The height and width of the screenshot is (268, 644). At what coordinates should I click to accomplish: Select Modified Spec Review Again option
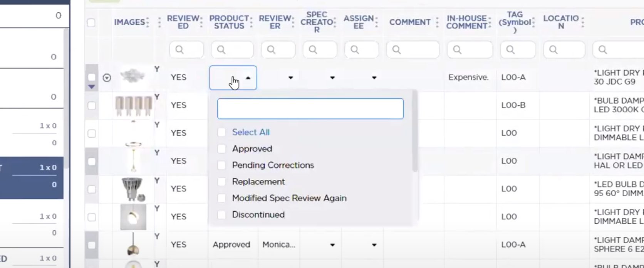coord(289,198)
